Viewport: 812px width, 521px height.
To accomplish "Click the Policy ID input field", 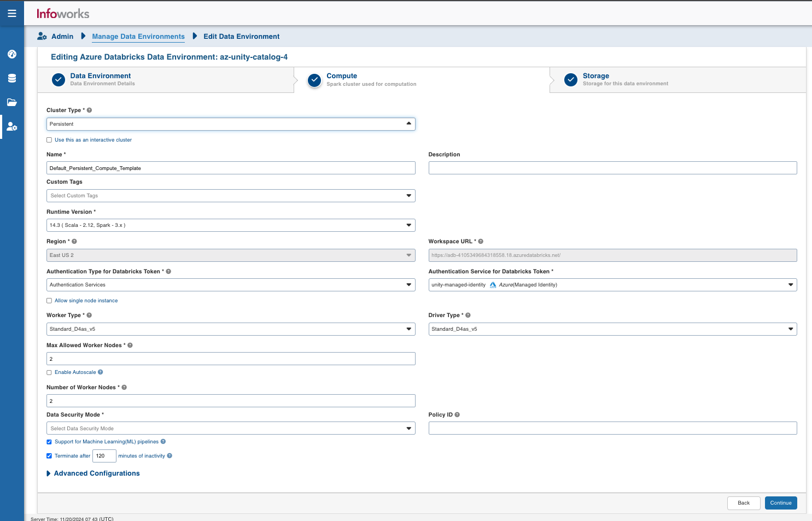I will click(612, 429).
